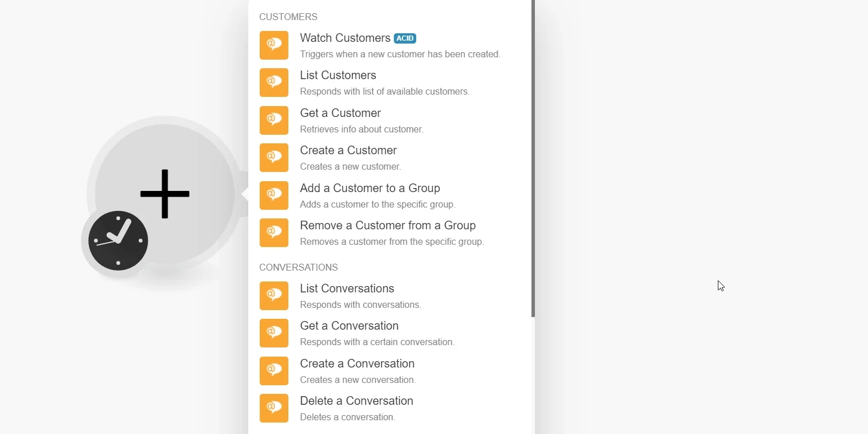Pick the Create a Customer action
Viewport: 868px width, 434px height.
tap(391, 158)
